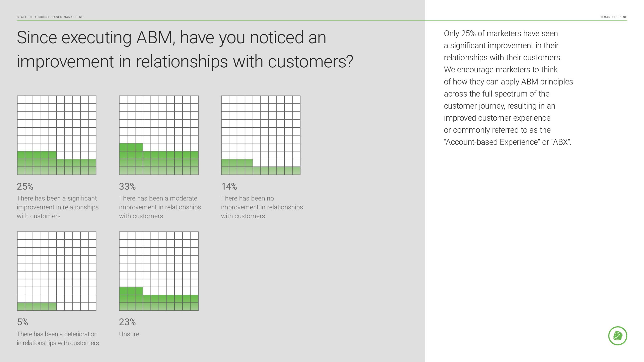Click the 14% percentage figure
Image resolution: width=644 pixels, height=362 pixels.
click(x=229, y=187)
